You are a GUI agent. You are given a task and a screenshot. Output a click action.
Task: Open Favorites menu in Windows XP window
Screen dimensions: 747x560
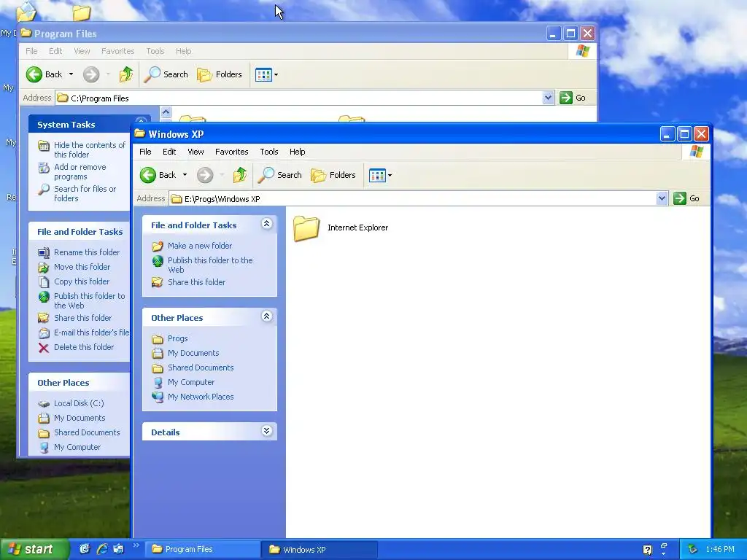[231, 152]
